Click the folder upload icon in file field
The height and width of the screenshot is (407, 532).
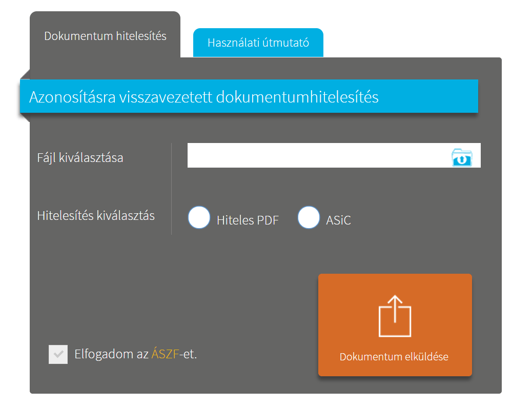(462, 157)
